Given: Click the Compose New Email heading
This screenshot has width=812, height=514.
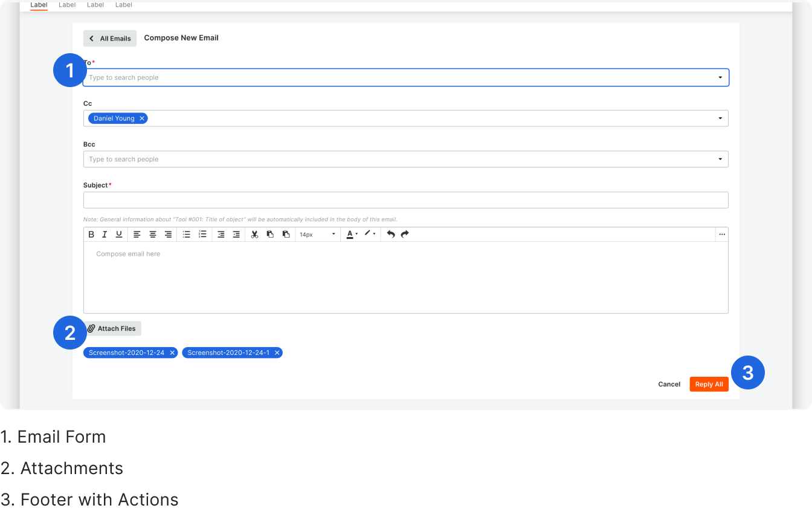Looking at the screenshot, I should pyautogui.click(x=181, y=37).
